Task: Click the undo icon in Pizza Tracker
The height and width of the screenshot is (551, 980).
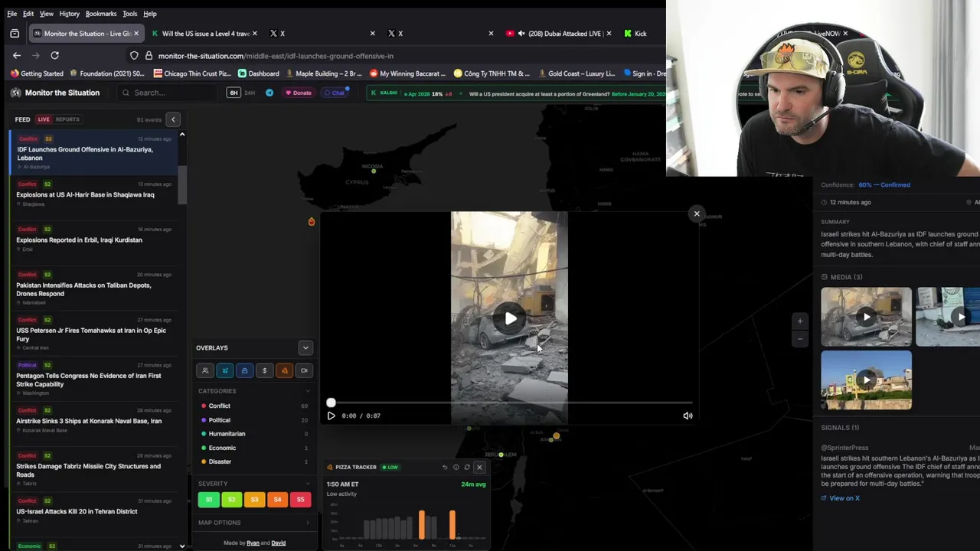Action: point(445,467)
